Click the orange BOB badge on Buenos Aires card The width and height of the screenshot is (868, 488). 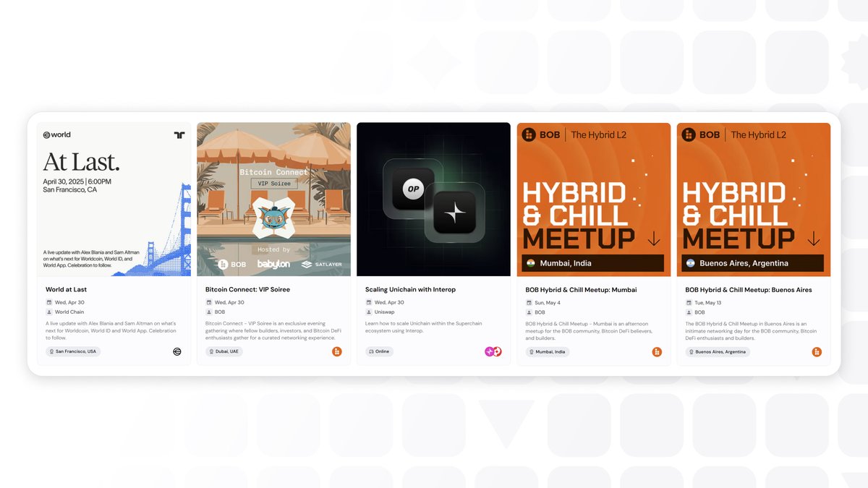(x=817, y=351)
